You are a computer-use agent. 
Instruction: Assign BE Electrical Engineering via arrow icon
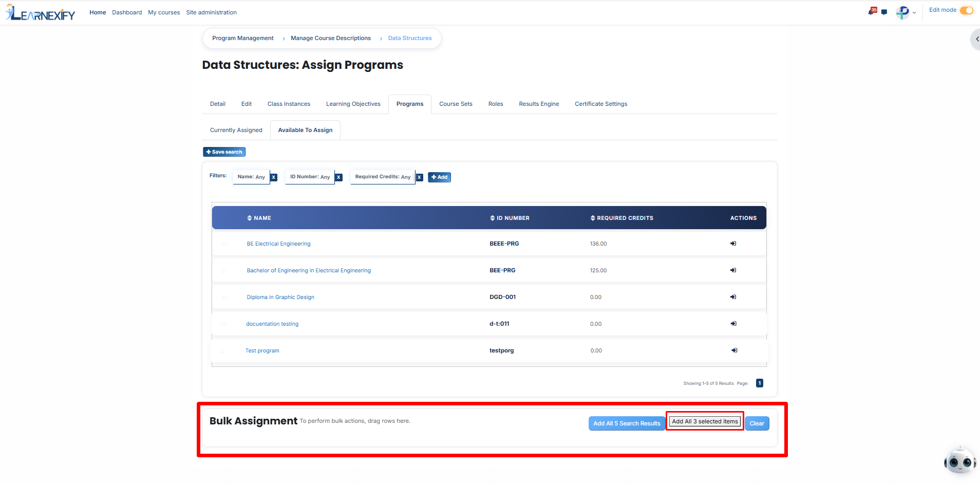(x=733, y=244)
